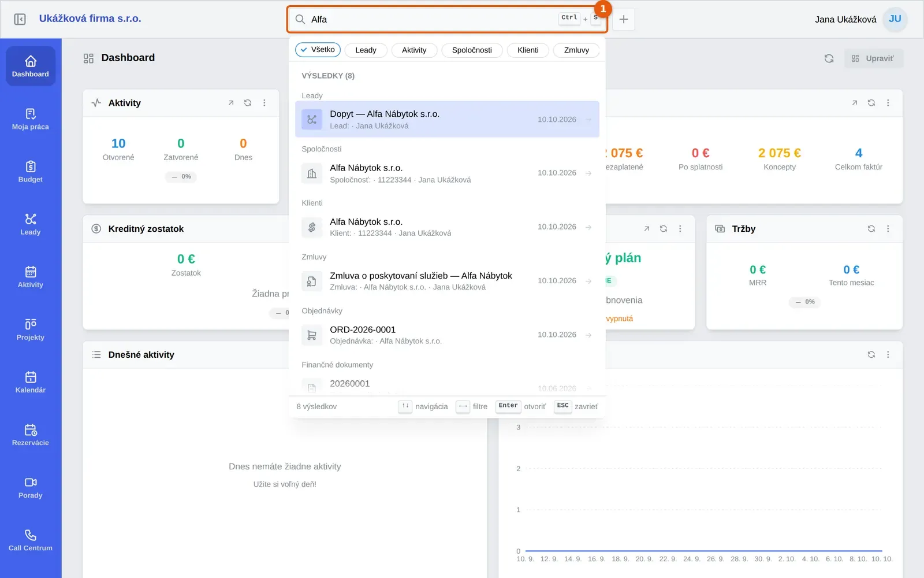Open the Tržby widget three-dot menu
Image resolution: width=924 pixels, height=578 pixels.
pos(888,229)
